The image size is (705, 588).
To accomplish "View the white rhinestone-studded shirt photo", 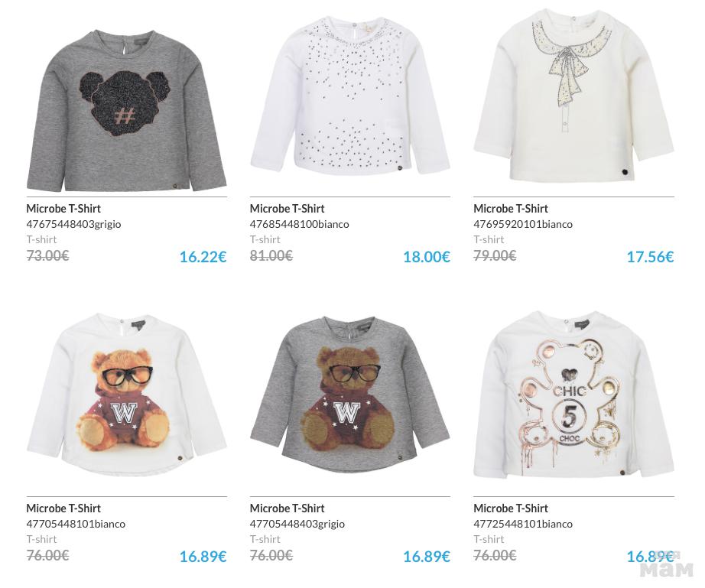I will (349, 97).
